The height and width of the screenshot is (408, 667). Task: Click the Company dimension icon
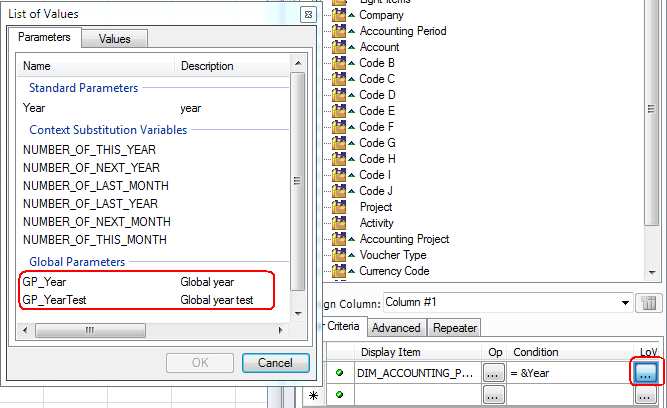click(339, 15)
